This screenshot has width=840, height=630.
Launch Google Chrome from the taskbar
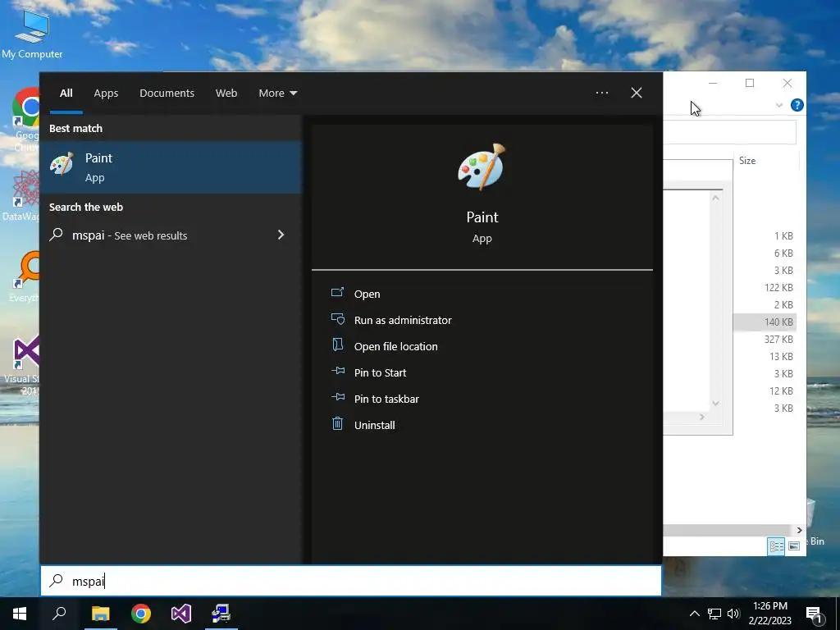[141, 614]
